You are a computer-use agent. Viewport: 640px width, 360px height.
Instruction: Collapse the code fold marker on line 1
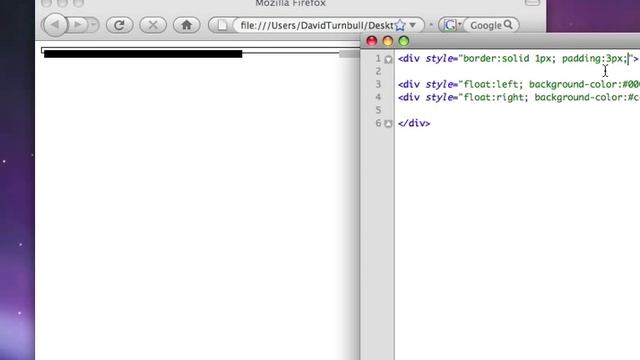click(388, 59)
